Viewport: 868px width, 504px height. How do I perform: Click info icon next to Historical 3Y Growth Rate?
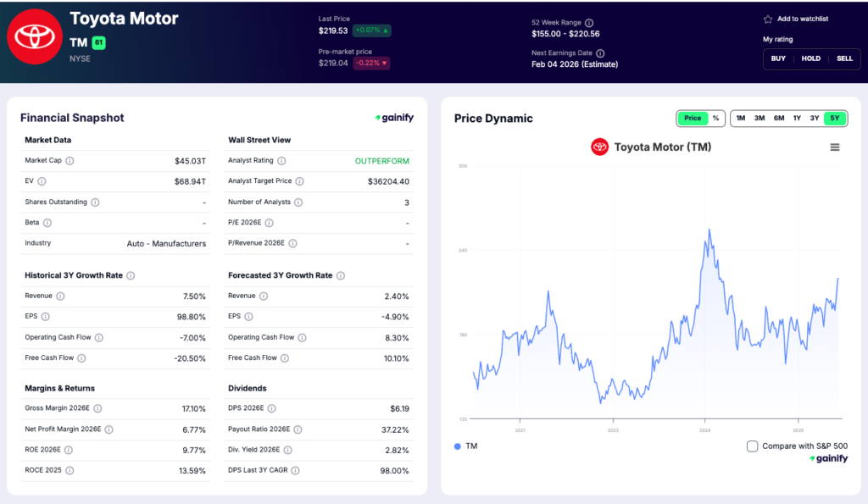pos(131,276)
